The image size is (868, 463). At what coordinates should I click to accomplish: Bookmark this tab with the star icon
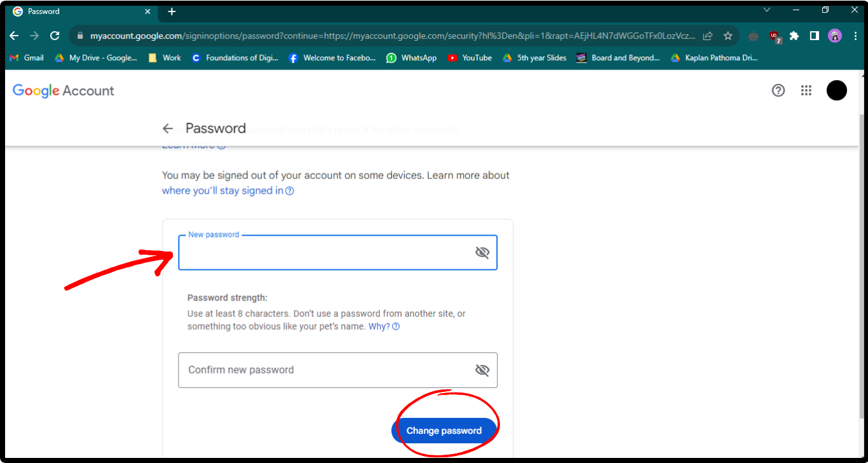click(728, 36)
